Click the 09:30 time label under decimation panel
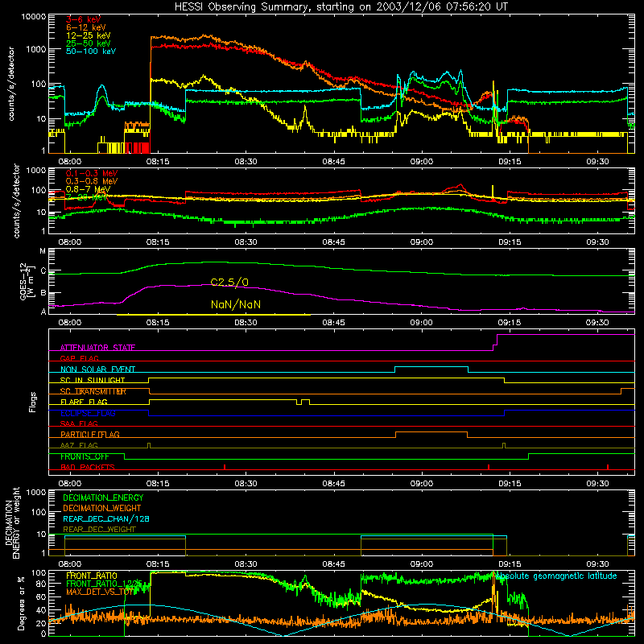The width and height of the screenshot is (644, 644). 597,564
